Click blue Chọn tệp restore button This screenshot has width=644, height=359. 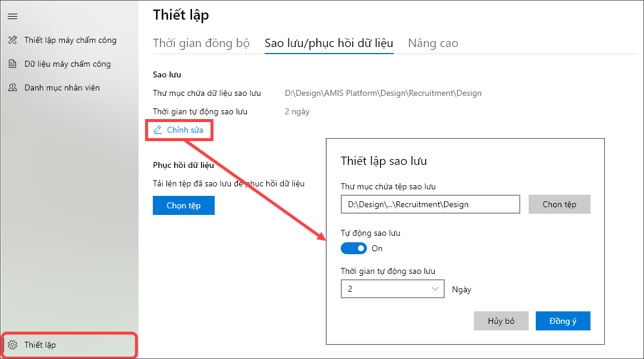point(184,205)
